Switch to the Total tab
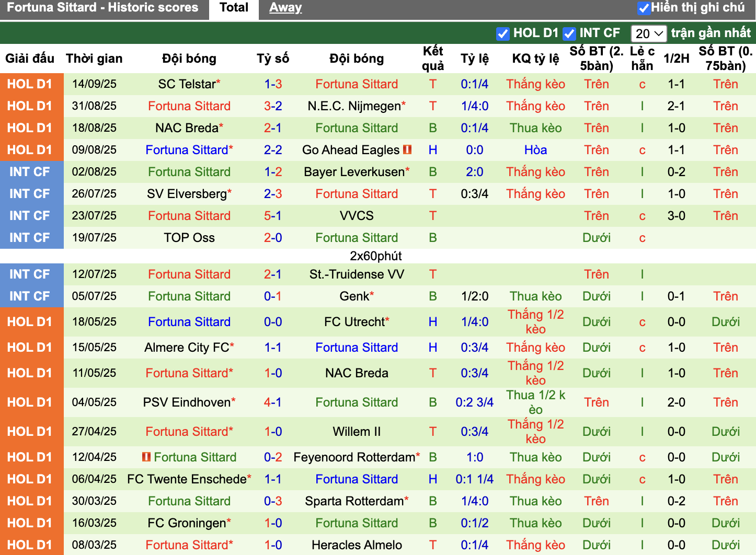Screen dimensions: 756x555 234,8
